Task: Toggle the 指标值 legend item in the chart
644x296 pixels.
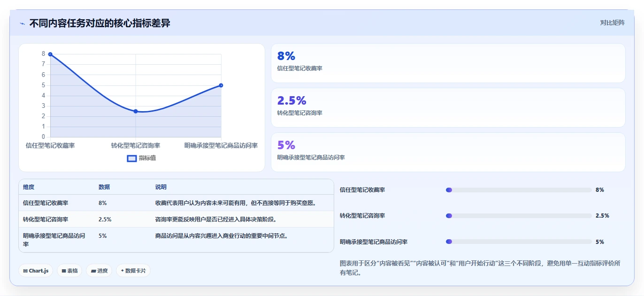Action: tap(142, 158)
